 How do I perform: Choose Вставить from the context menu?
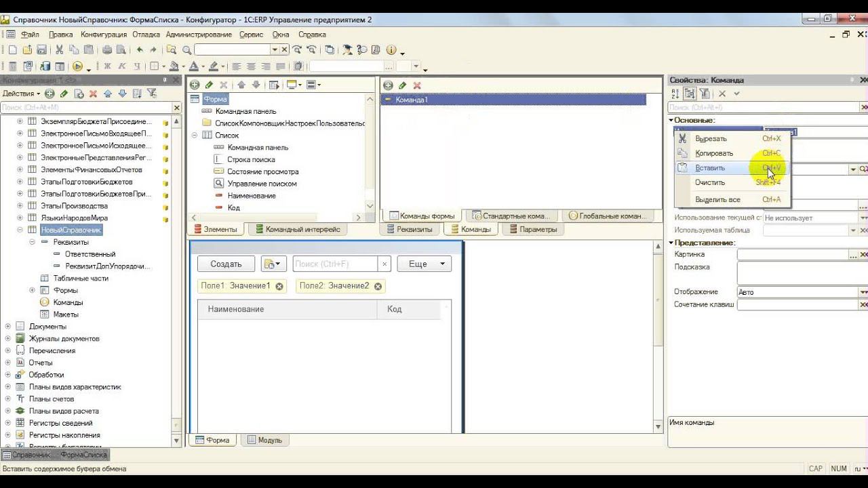click(x=732, y=167)
